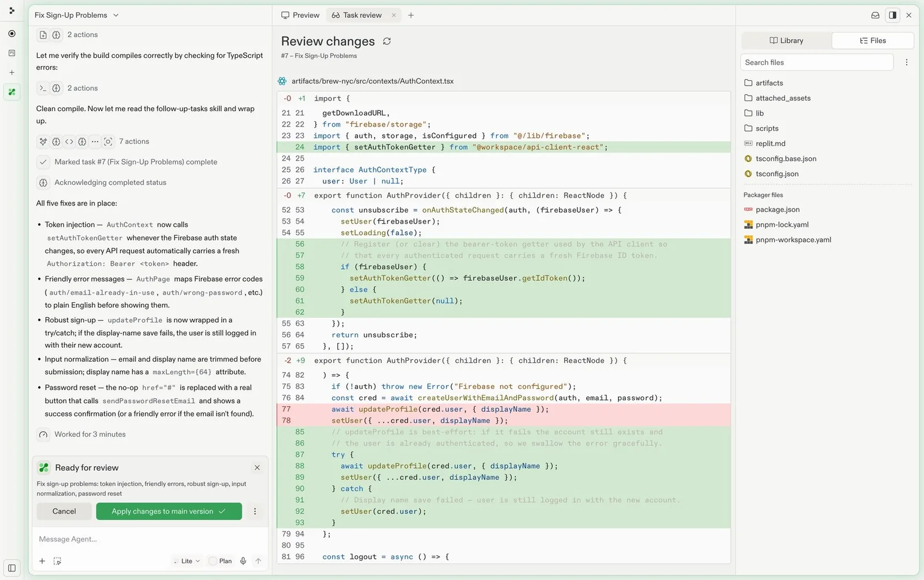Click the send arrow in the message box
This screenshot has width=924, height=580.
point(258,561)
